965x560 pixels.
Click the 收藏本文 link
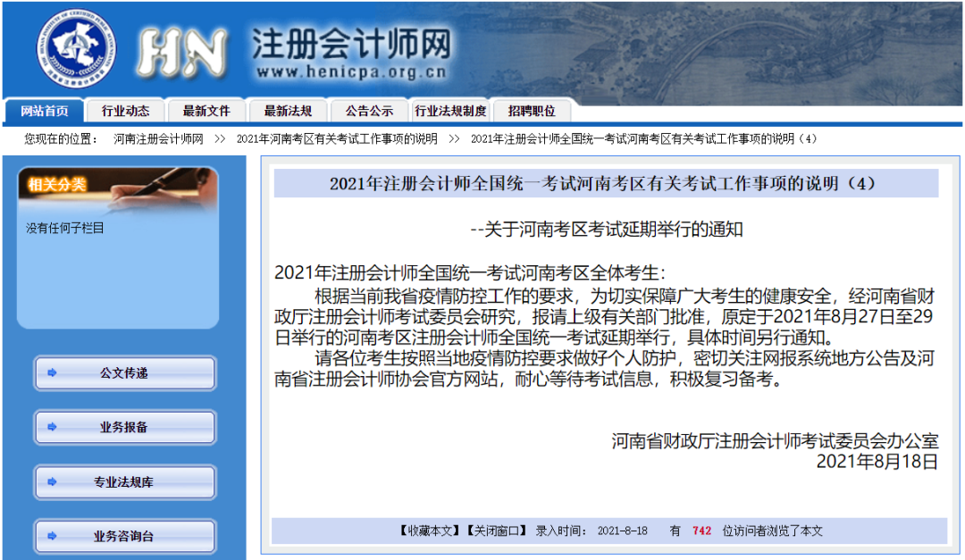tap(429, 531)
